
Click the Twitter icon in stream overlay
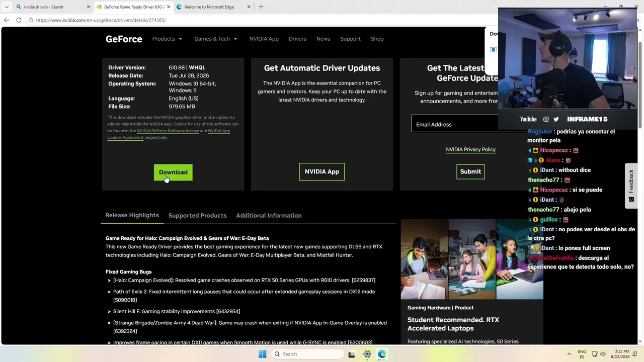coord(556,119)
